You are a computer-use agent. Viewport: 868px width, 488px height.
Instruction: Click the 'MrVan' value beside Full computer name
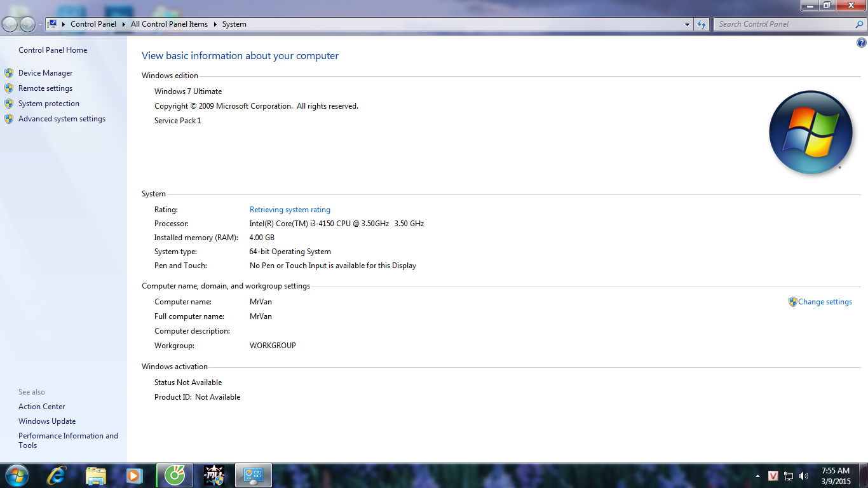[x=261, y=316]
